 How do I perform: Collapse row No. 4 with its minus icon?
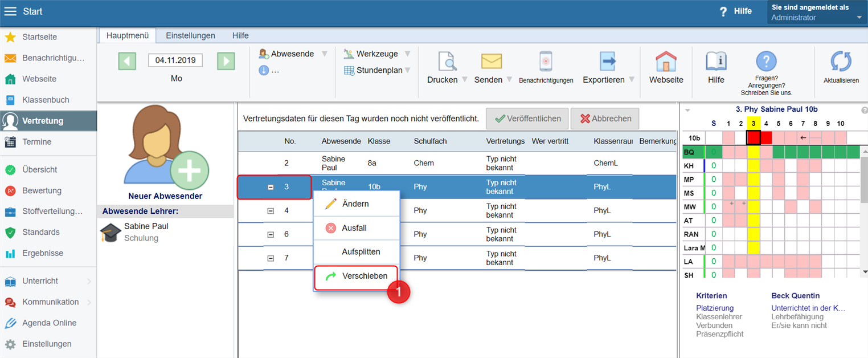(x=271, y=211)
